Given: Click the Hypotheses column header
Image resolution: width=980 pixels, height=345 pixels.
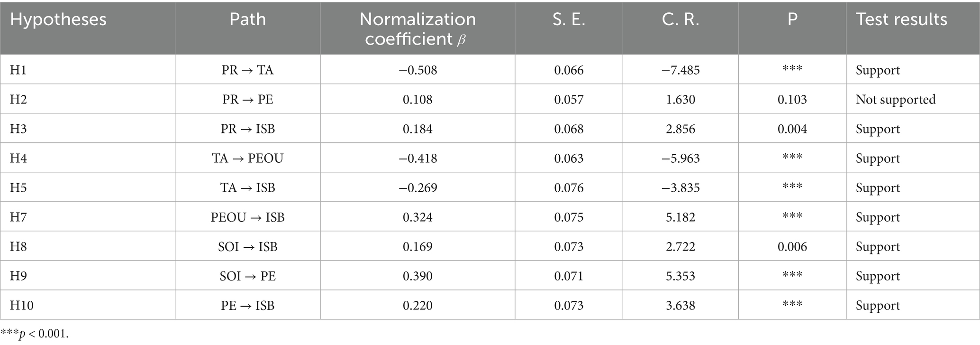Looking at the screenshot, I should click(x=58, y=20).
